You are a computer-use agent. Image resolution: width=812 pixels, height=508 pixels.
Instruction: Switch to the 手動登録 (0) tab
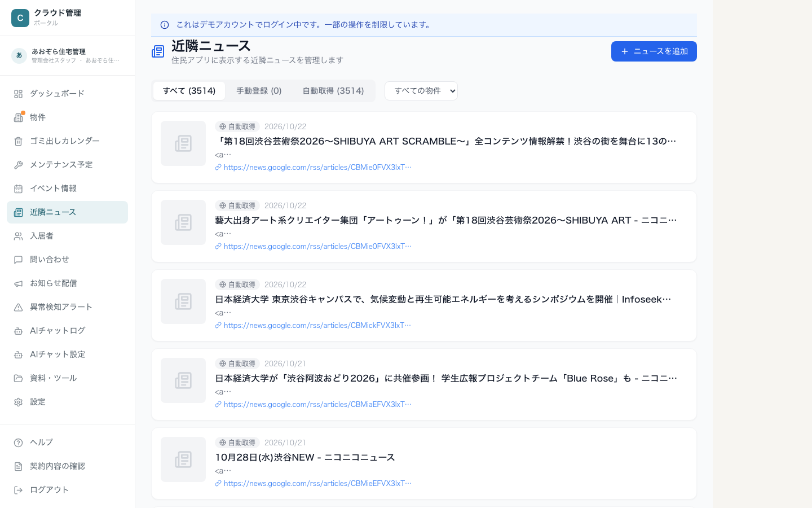259,91
